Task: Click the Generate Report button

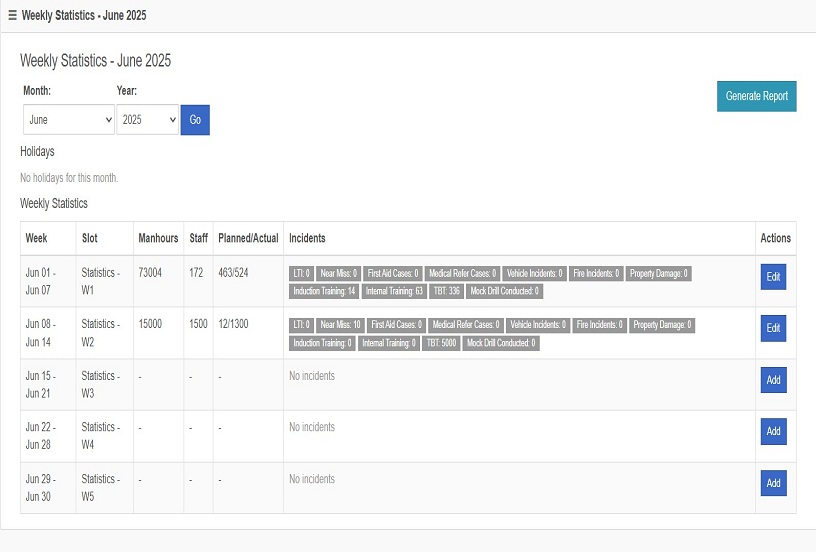Action: click(756, 96)
